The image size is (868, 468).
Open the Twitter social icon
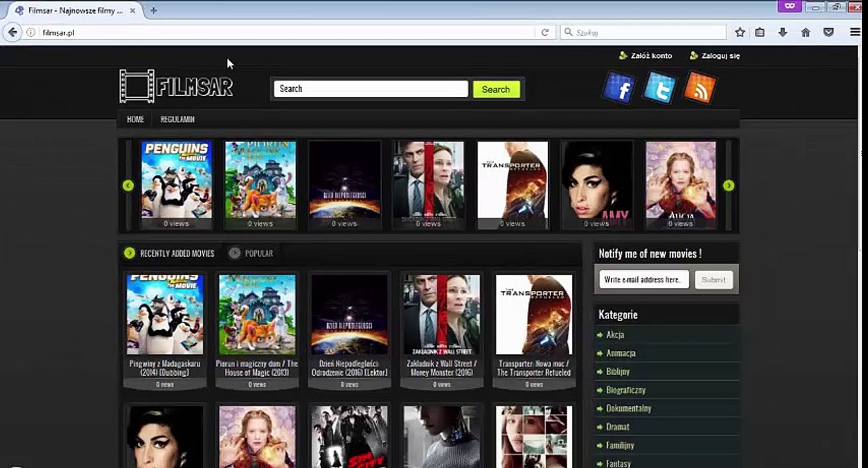[x=659, y=88]
